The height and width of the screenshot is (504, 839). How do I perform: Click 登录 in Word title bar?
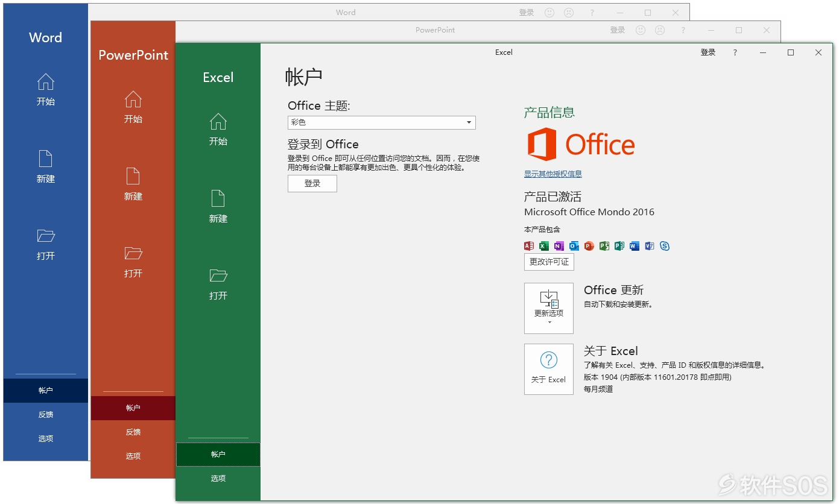527,13
